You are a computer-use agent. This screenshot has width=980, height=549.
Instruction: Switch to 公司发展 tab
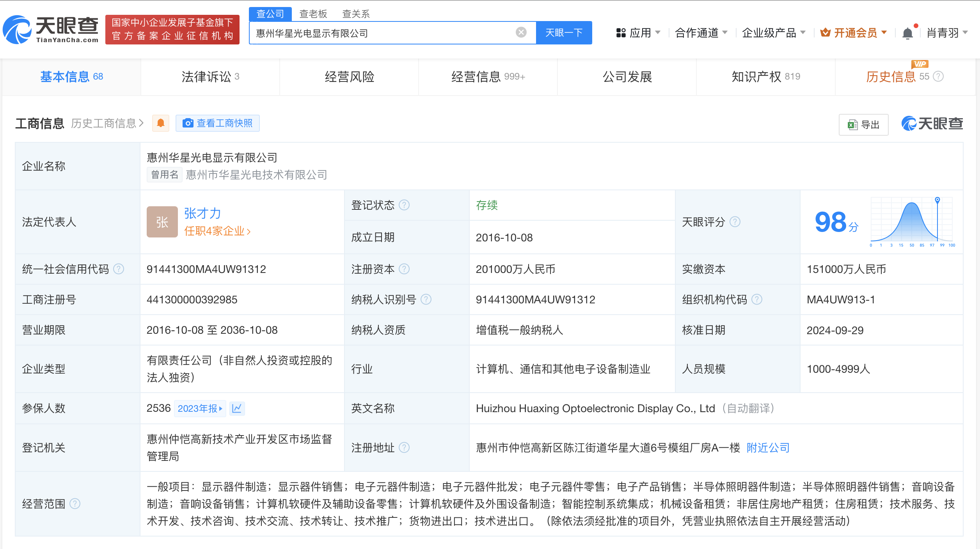(x=627, y=76)
